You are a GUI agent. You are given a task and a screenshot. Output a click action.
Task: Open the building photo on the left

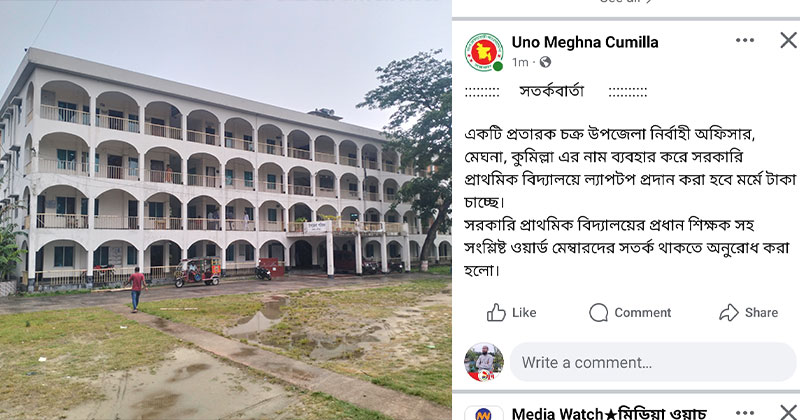[226, 210]
